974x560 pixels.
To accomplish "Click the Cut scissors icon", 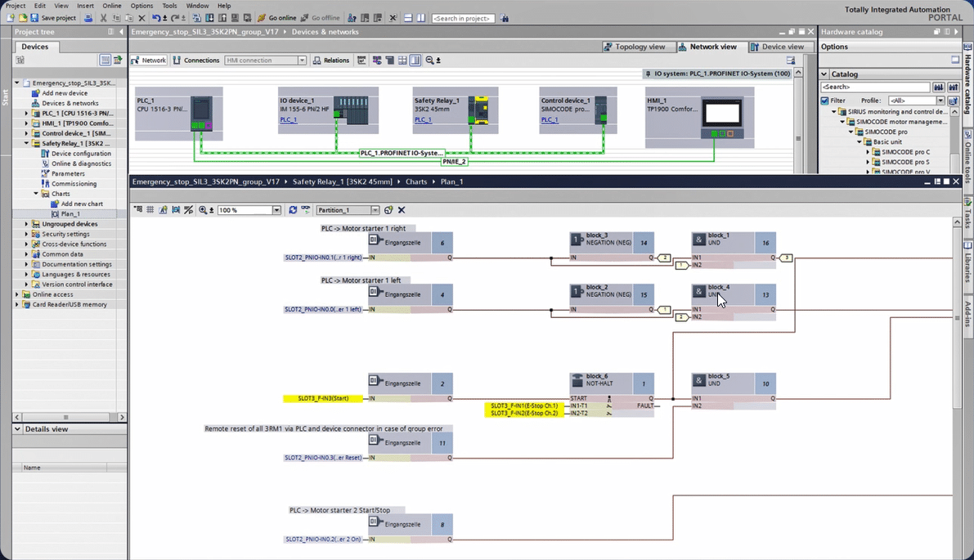I will pos(103,18).
